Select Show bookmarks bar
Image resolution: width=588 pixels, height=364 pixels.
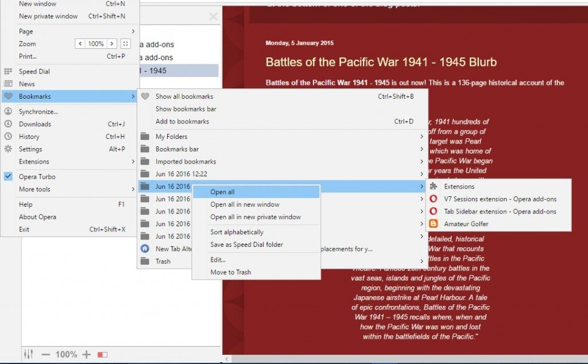(x=283, y=109)
